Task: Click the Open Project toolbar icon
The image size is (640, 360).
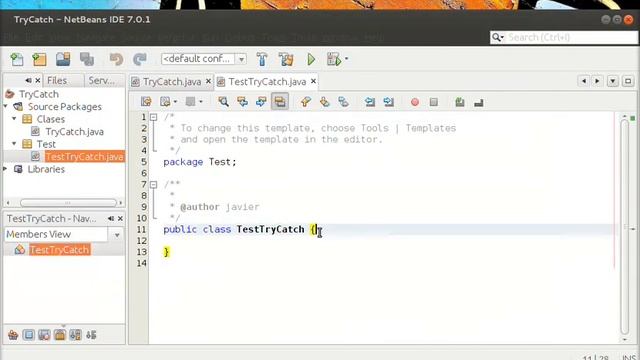Action: tap(63, 60)
